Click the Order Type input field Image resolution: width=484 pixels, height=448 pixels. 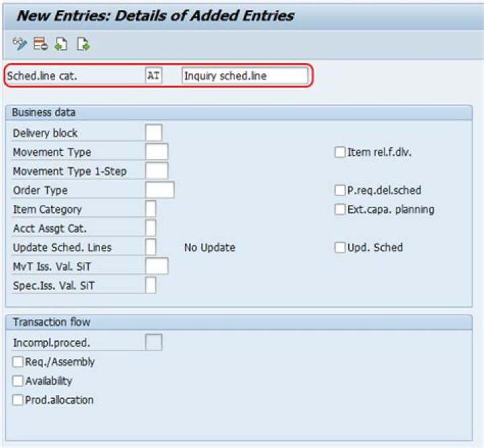(160, 190)
